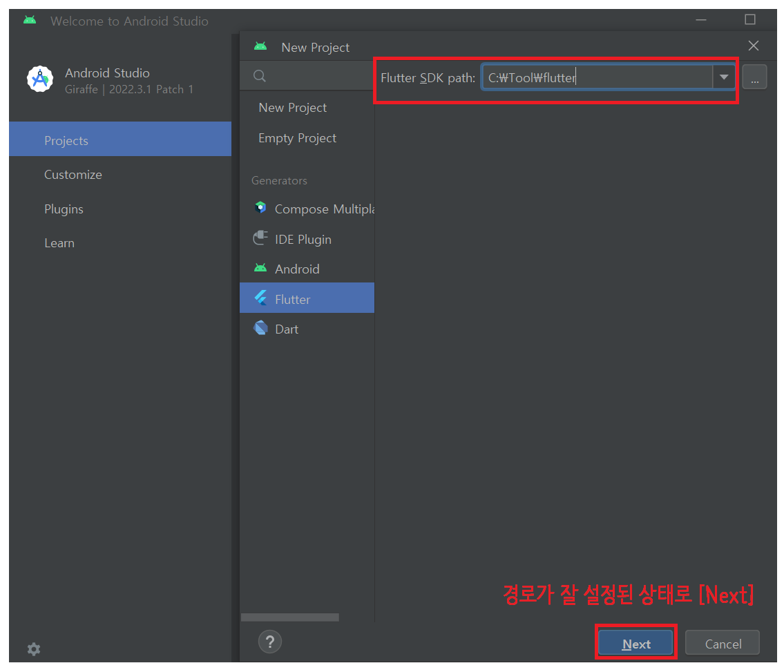Choose the Dart generator
The image size is (784, 672).
tap(307, 329)
